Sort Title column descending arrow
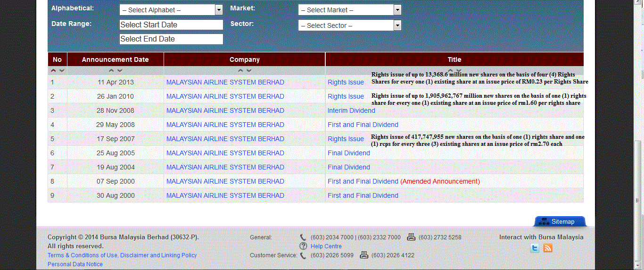The width and height of the screenshot is (644, 270). point(459,70)
